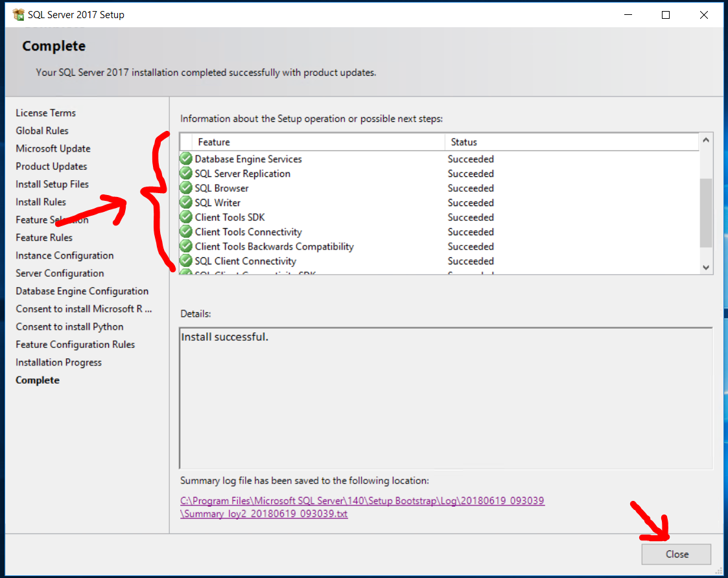The image size is (728, 578).
Task: Click the Install successful details text
Action: tap(225, 336)
